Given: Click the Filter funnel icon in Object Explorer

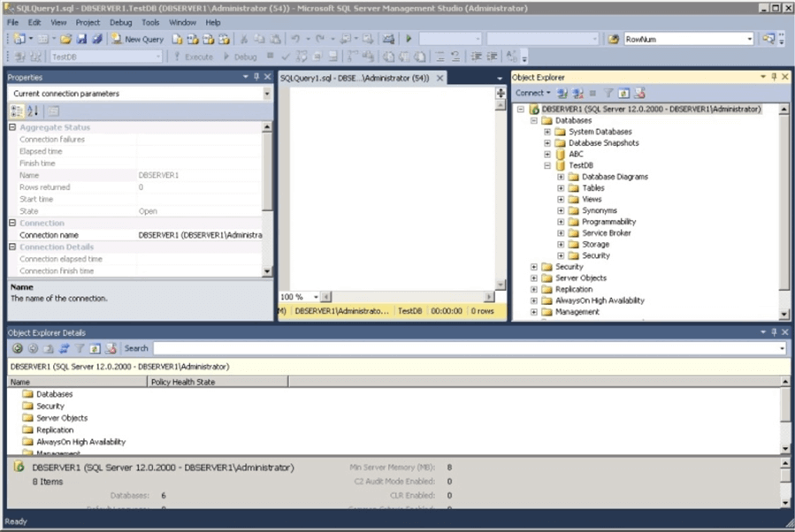Looking at the screenshot, I should coord(608,93).
